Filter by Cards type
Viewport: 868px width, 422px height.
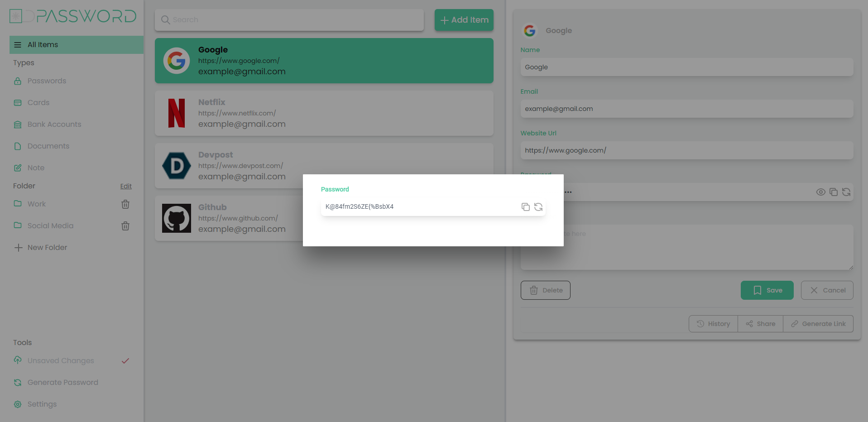[38, 103]
